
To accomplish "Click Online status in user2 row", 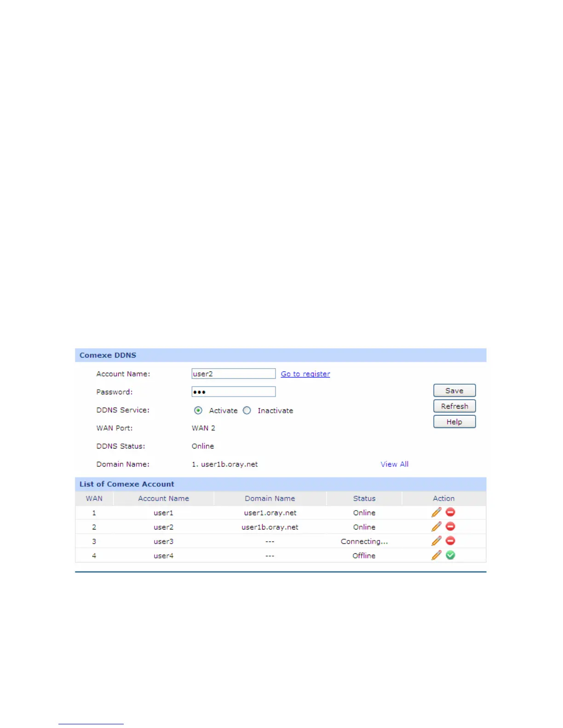I will click(x=364, y=527).
